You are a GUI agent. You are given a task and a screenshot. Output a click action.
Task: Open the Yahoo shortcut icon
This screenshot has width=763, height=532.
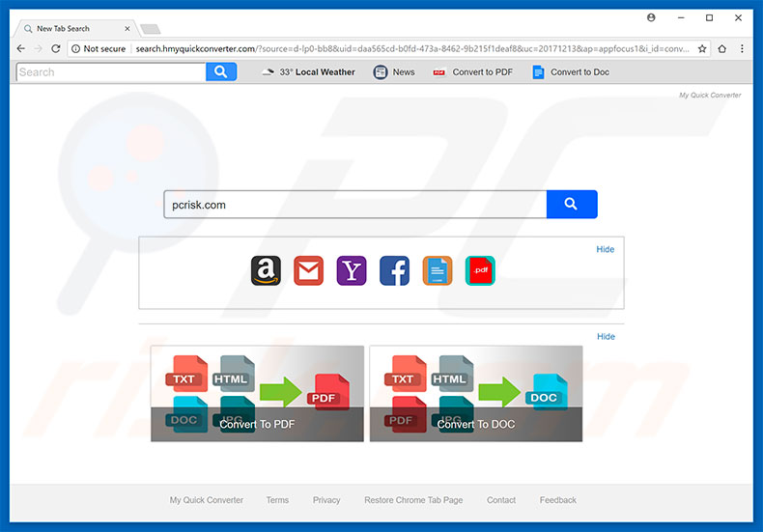352,270
